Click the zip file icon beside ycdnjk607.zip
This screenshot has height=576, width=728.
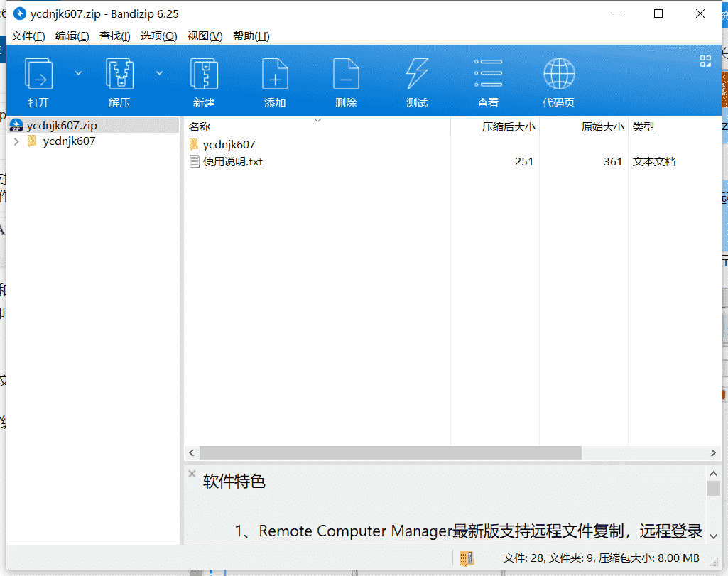click(x=16, y=125)
